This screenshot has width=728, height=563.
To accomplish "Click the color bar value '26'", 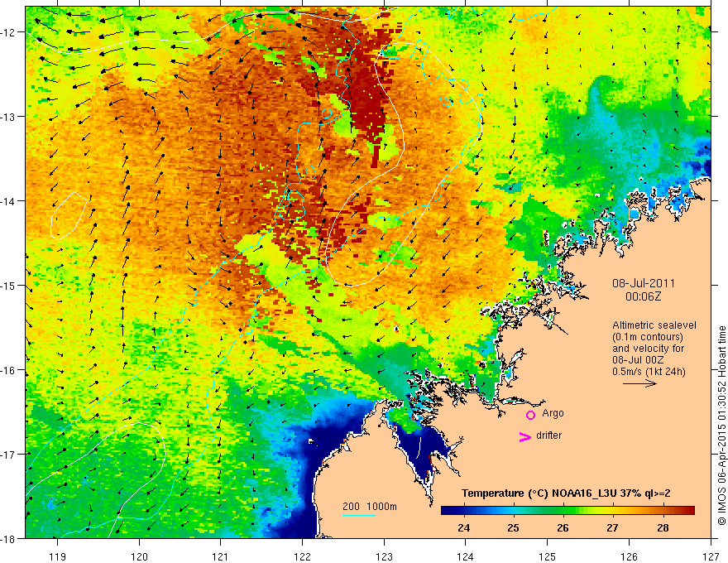I will point(563,527).
